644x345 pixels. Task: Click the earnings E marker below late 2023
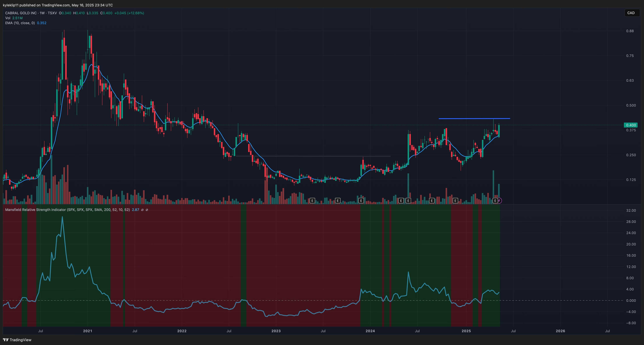(x=361, y=201)
